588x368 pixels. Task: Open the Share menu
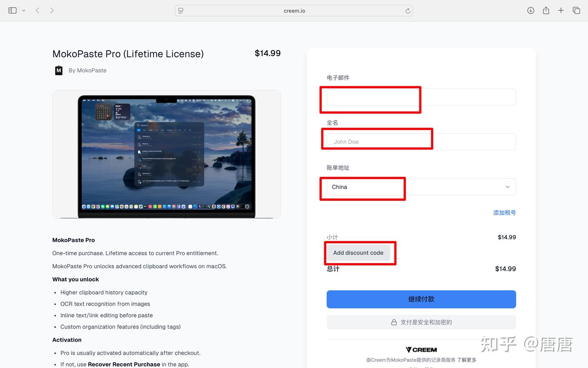click(x=546, y=11)
